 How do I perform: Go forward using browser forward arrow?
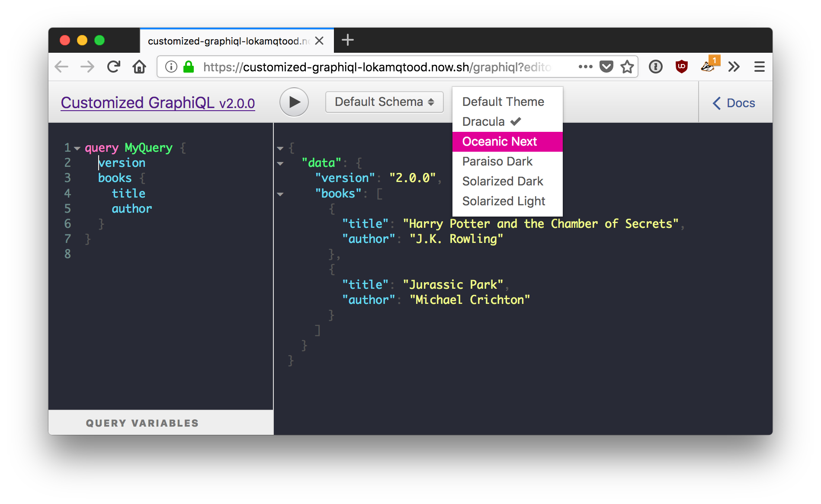tap(87, 67)
